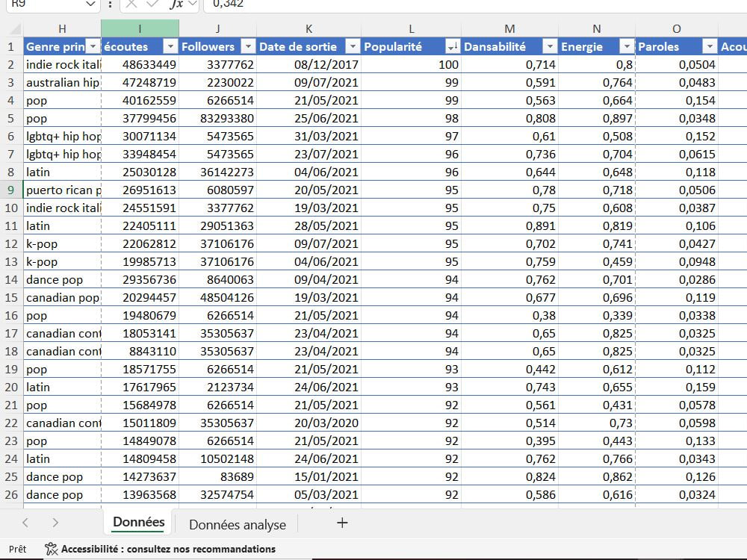Open filter dropdown for Genre principal column
Image resolution: width=747 pixels, height=560 pixels.
pyautogui.click(x=93, y=46)
